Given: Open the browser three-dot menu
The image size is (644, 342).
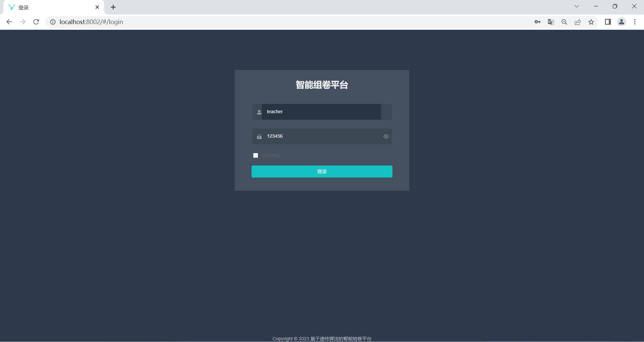Looking at the screenshot, I should coord(635,22).
